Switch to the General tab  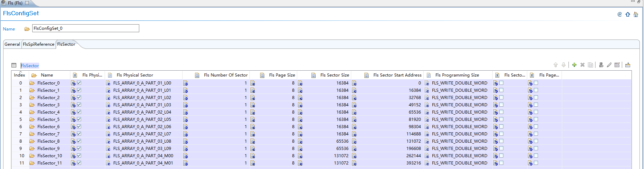[12, 44]
